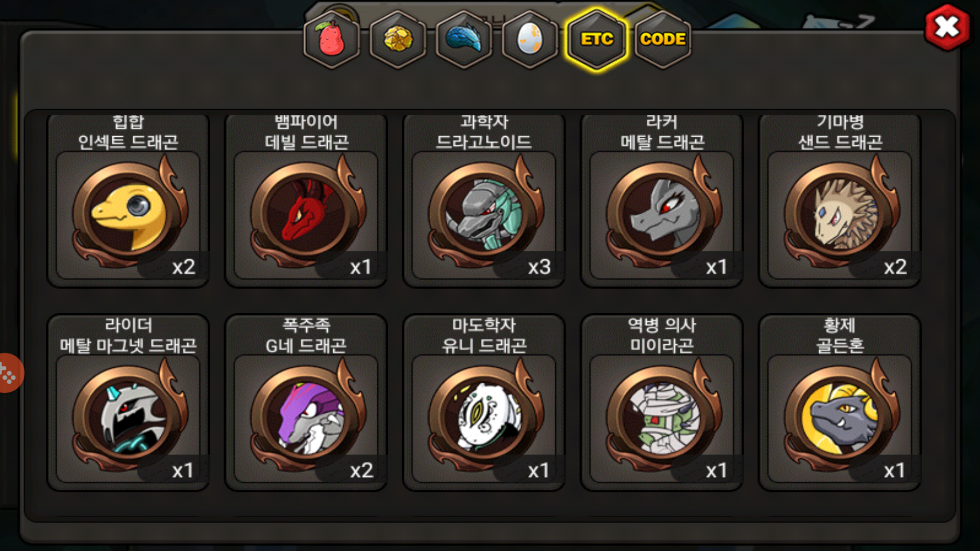980x551 pixels.
Task: Open the CODE tab
Action: 663,39
